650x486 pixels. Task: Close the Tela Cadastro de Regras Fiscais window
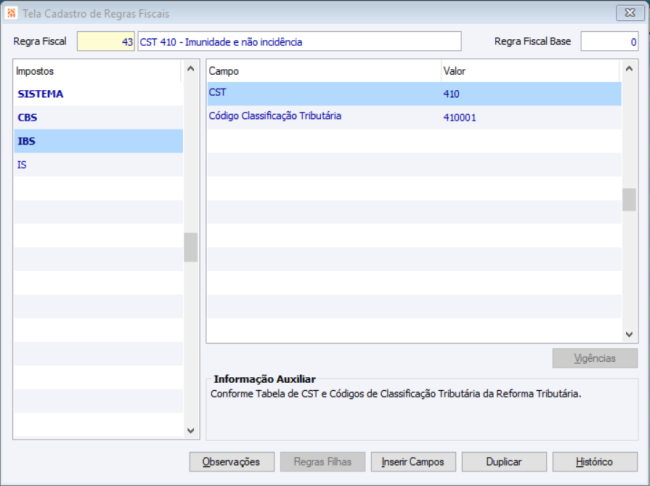tap(630, 13)
